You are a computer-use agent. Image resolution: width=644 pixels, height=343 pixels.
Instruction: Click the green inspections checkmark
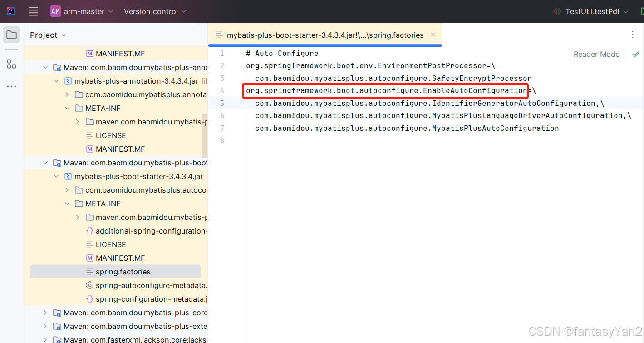click(636, 54)
